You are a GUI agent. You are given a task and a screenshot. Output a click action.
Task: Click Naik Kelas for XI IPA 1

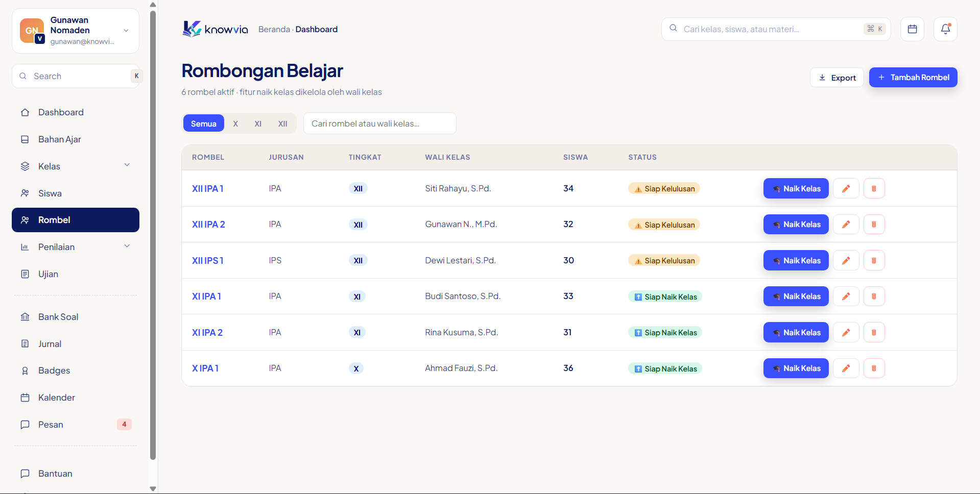(796, 296)
